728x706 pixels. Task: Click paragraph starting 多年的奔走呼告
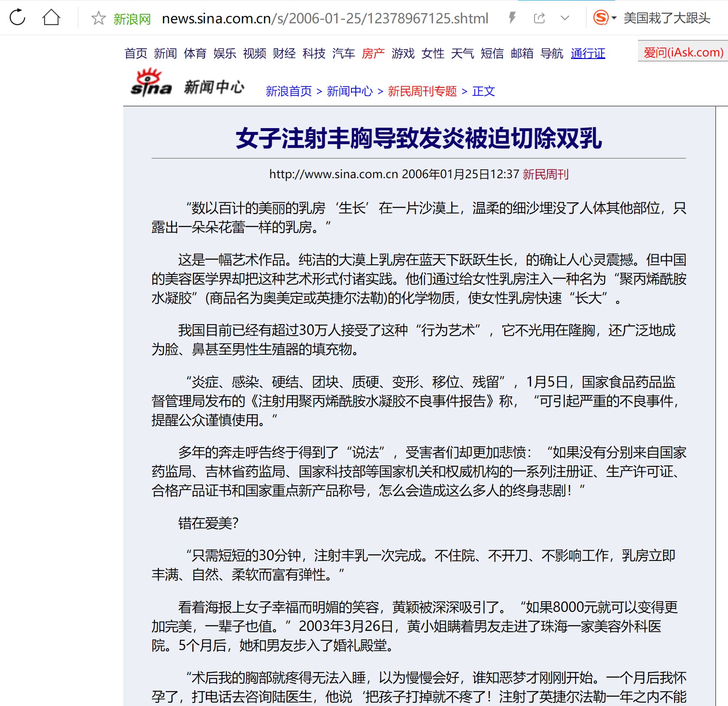[419, 471]
